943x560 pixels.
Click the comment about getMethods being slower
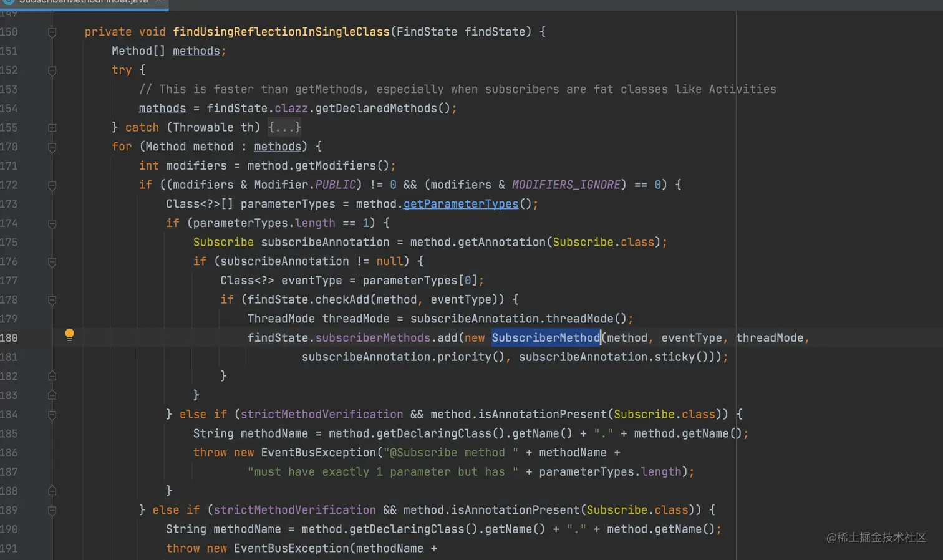click(x=458, y=89)
